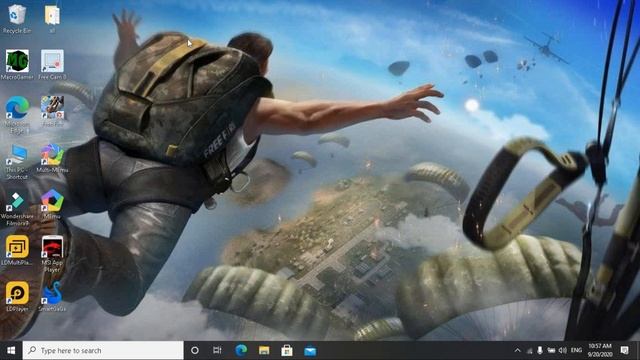Select the MacroGamer desktop shortcut

(17, 64)
